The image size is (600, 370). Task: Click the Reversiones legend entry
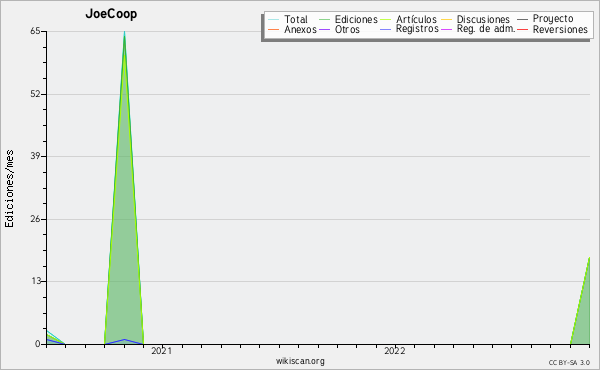pos(553,29)
